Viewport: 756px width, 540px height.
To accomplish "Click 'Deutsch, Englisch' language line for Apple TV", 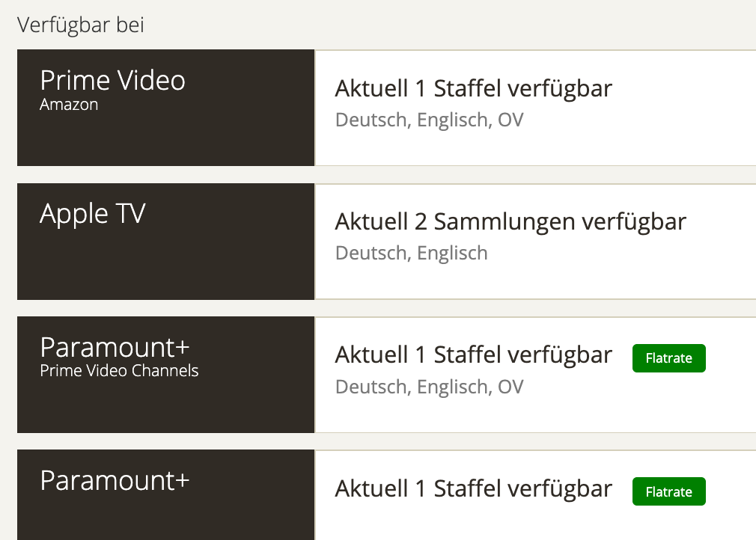I will tap(411, 254).
